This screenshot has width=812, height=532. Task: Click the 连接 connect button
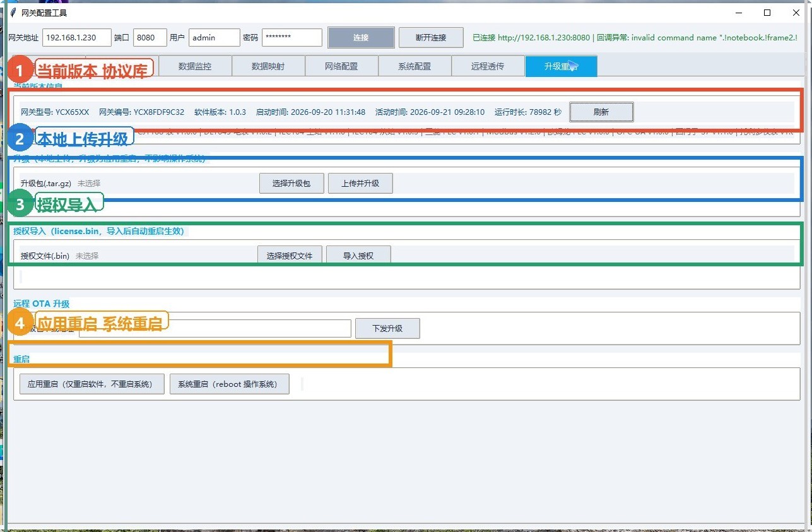361,38
